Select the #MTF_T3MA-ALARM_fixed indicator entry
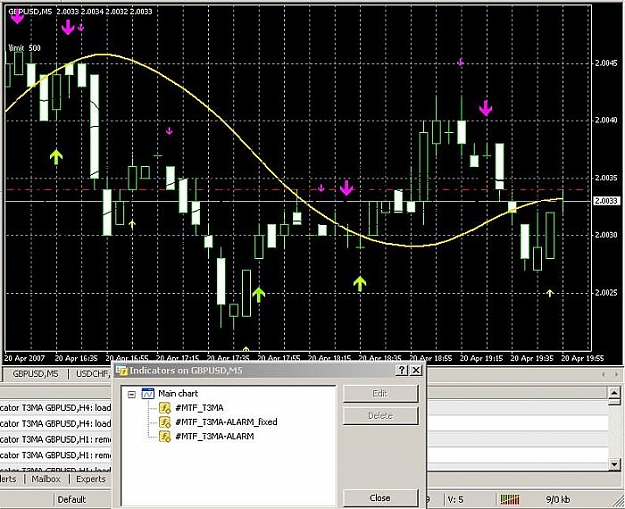 (226, 422)
